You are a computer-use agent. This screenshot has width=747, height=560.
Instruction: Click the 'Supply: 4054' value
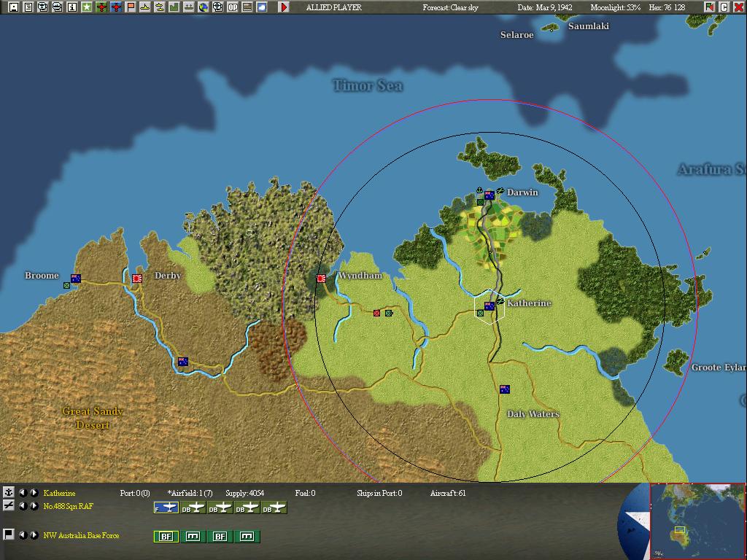click(244, 493)
